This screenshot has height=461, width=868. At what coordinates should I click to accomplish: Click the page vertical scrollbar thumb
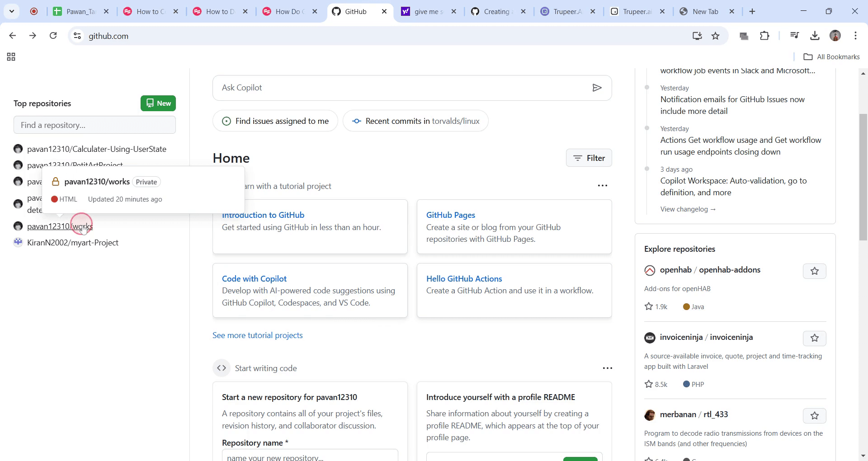point(863,177)
